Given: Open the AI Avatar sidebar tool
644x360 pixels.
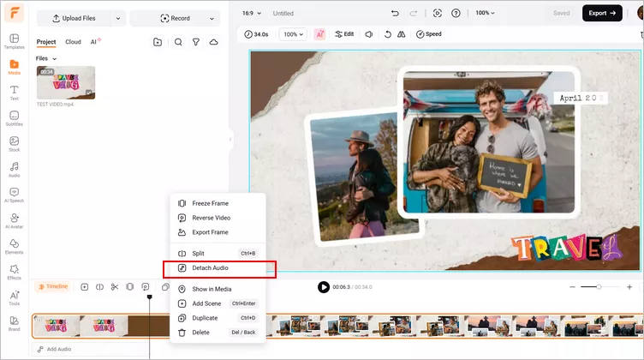Looking at the screenshot, I should pyautogui.click(x=14, y=220).
